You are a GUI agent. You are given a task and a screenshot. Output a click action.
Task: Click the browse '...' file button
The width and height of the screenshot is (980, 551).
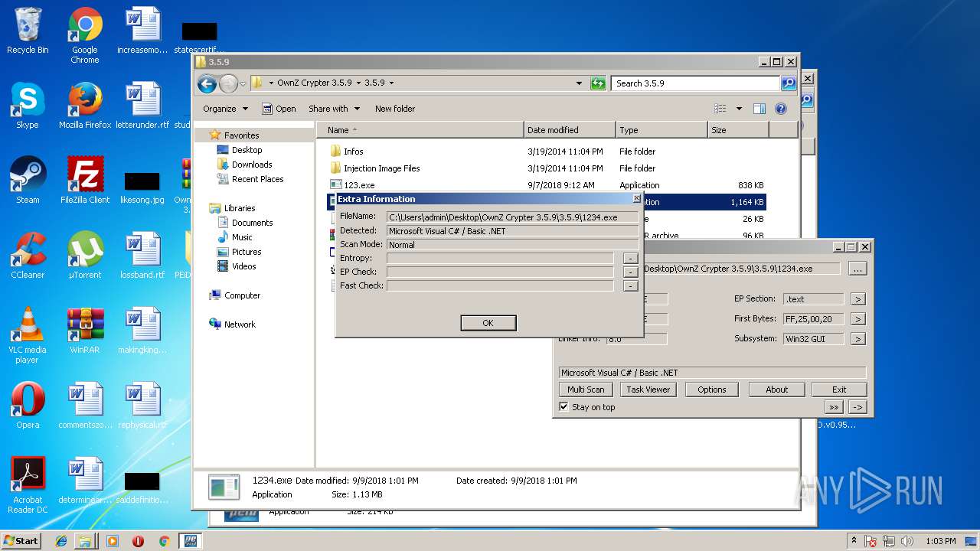tap(857, 269)
